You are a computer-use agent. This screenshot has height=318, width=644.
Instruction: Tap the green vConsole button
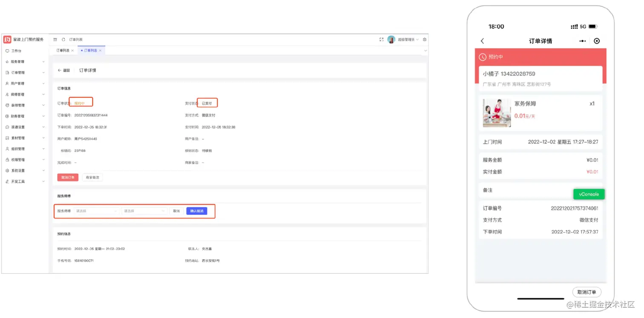(589, 194)
